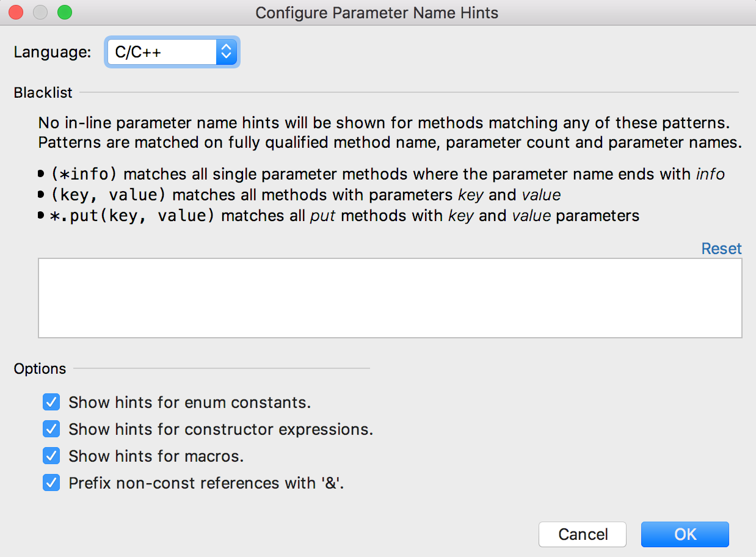This screenshot has width=756, height=557.
Task: Select the Options section heading
Action: [40, 369]
